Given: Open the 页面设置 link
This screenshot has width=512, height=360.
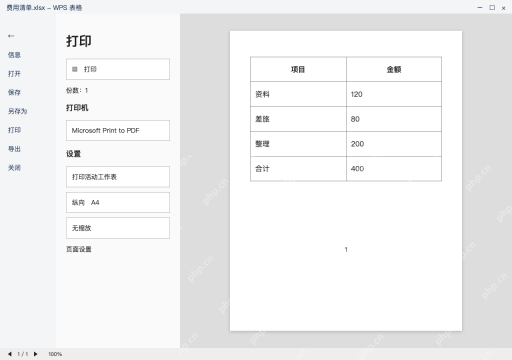Looking at the screenshot, I should (x=79, y=249).
